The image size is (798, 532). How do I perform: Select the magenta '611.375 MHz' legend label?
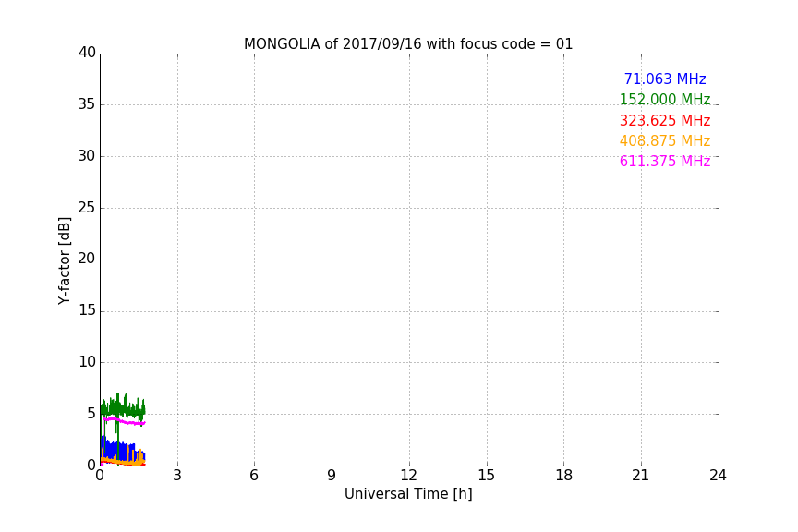point(665,161)
